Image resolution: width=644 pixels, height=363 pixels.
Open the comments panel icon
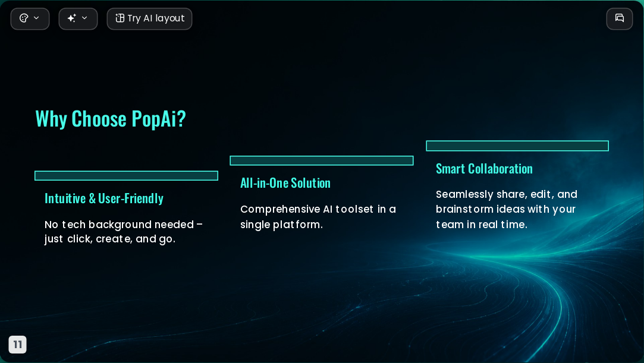[x=620, y=18]
